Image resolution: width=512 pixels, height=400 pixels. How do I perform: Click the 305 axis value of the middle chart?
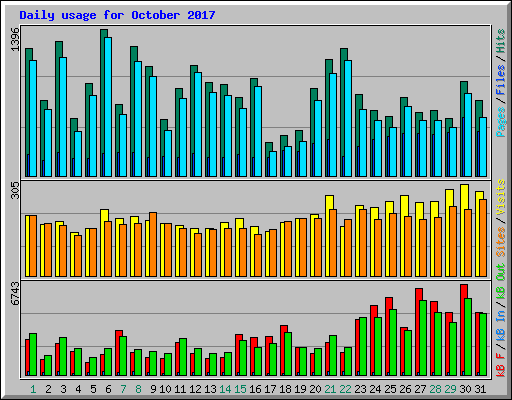click(x=16, y=191)
